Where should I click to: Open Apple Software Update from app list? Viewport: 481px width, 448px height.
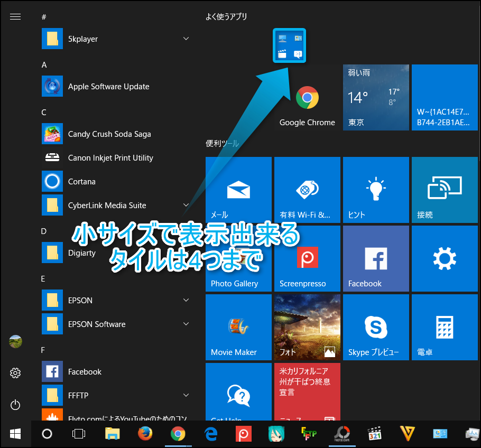pos(108,86)
